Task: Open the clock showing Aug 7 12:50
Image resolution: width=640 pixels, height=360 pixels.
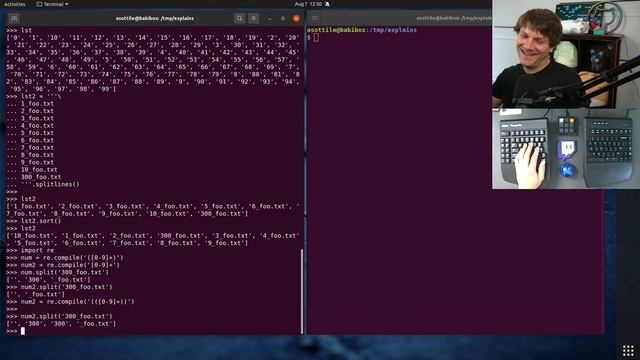Action: point(308,4)
